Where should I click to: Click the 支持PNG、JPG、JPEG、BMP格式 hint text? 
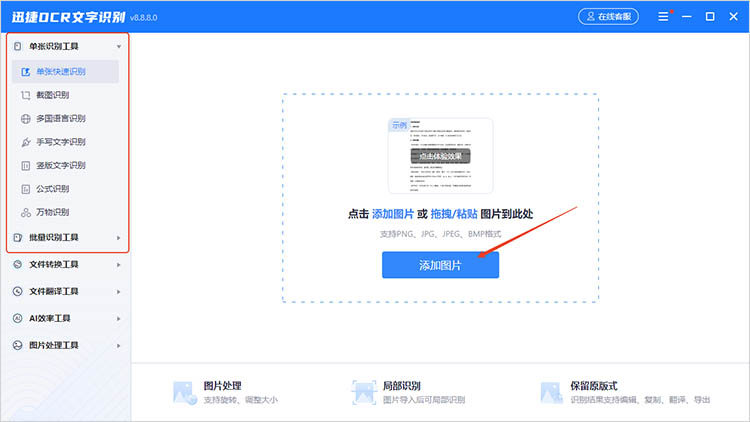[440, 234]
